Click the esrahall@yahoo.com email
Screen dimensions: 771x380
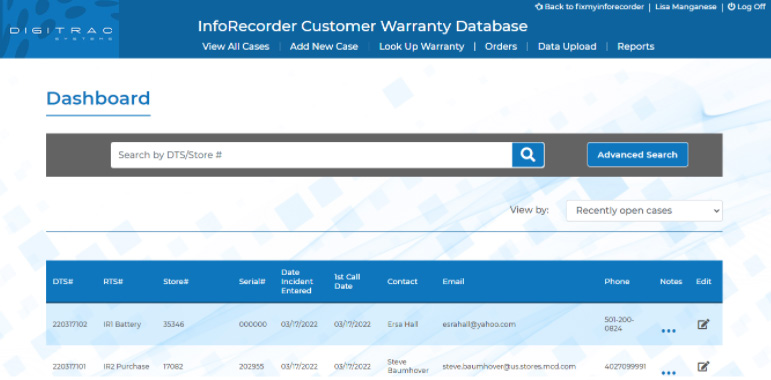[479, 324]
